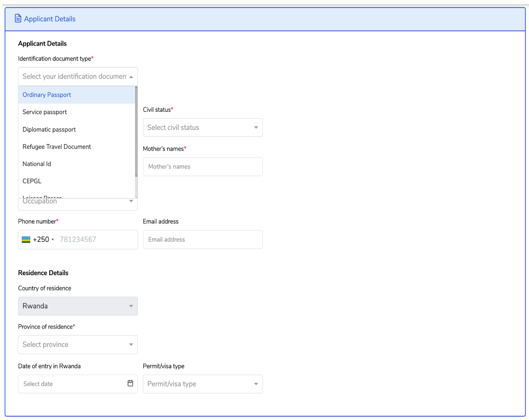The image size is (529, 420).
Task: Open the Rwanda country of residence dropdown
Action: pos(78,306)
